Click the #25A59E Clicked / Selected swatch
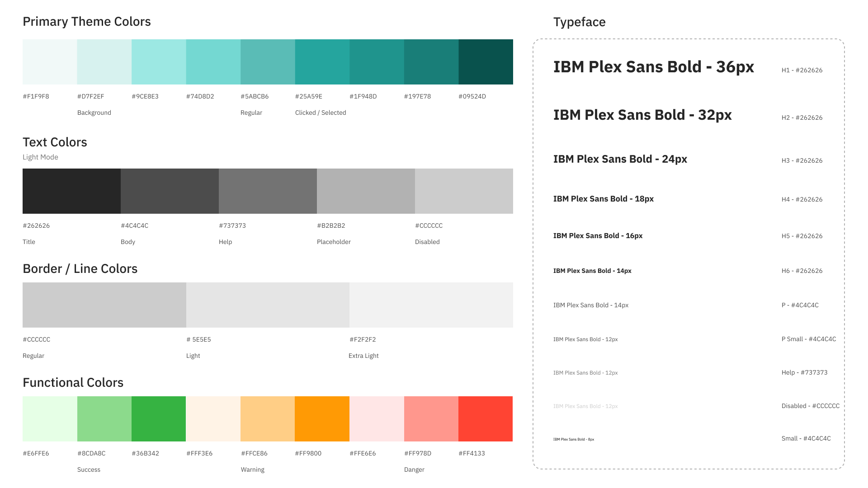This screenshot has height=488, width=868. (x=322, y=62)
